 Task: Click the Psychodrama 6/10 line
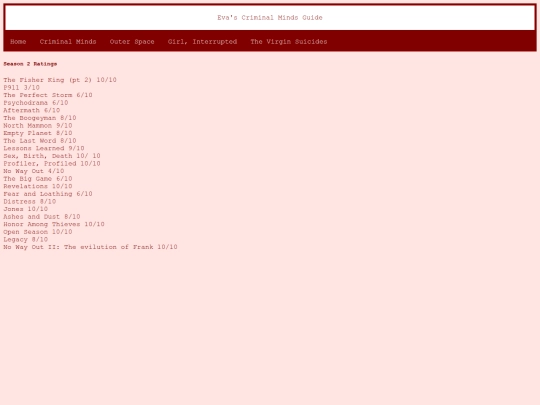point(36,103)
